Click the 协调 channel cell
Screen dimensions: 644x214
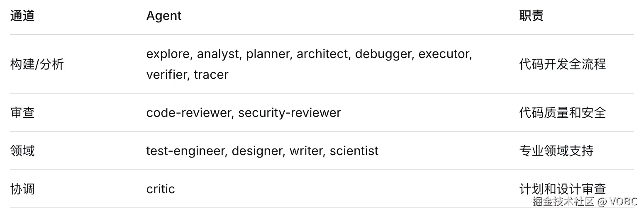[x=22, y=189]
